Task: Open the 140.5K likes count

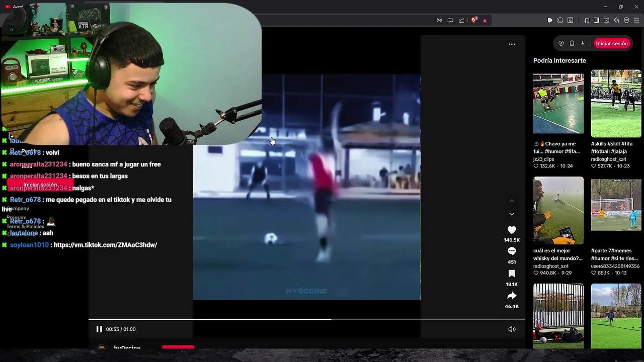Action: point(512,240)
